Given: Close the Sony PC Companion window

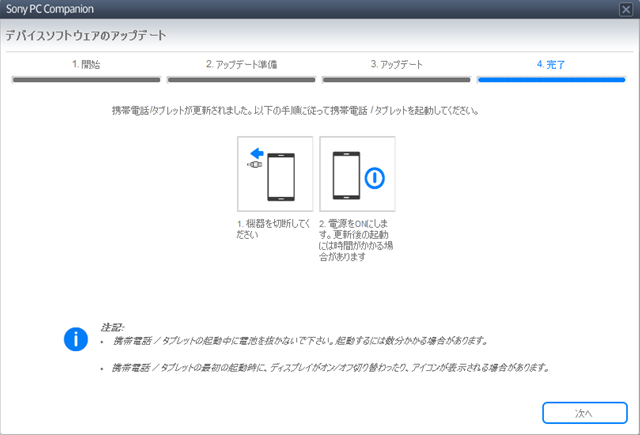Looking at the screenshot, I should 626,9.
